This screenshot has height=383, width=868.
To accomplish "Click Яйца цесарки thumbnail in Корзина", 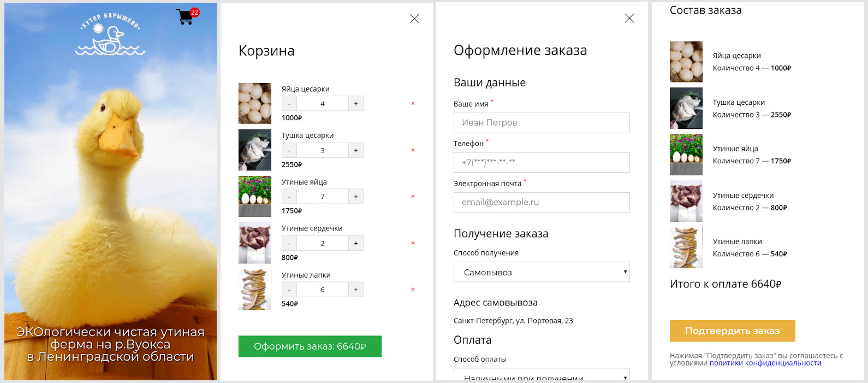I will 255,103.
